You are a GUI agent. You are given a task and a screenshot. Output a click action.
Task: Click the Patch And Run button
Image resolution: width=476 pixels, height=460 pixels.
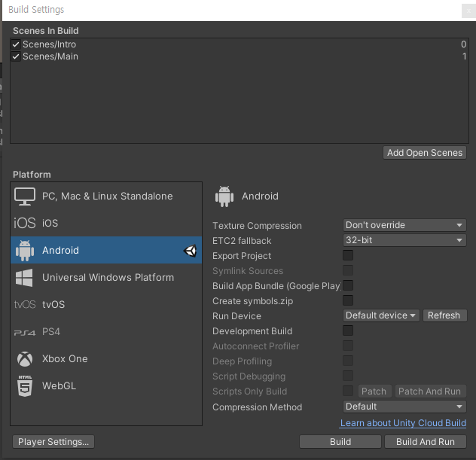[430, 391]
